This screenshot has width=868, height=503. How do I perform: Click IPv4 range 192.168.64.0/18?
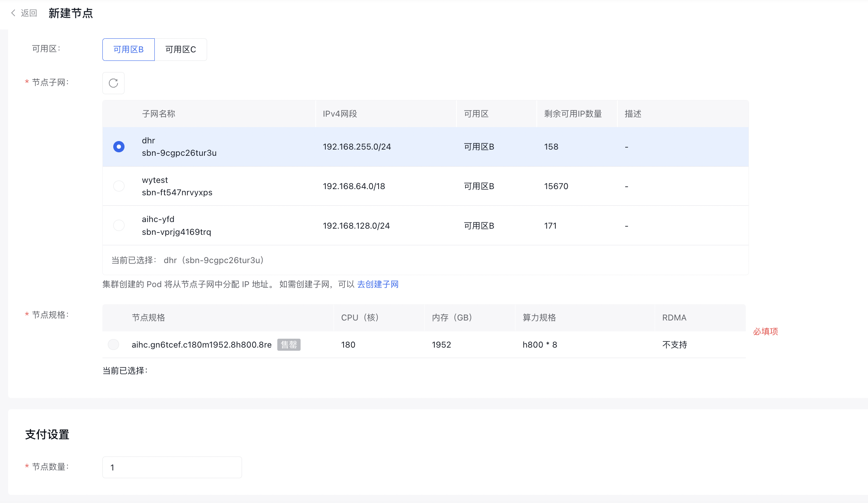354,186
